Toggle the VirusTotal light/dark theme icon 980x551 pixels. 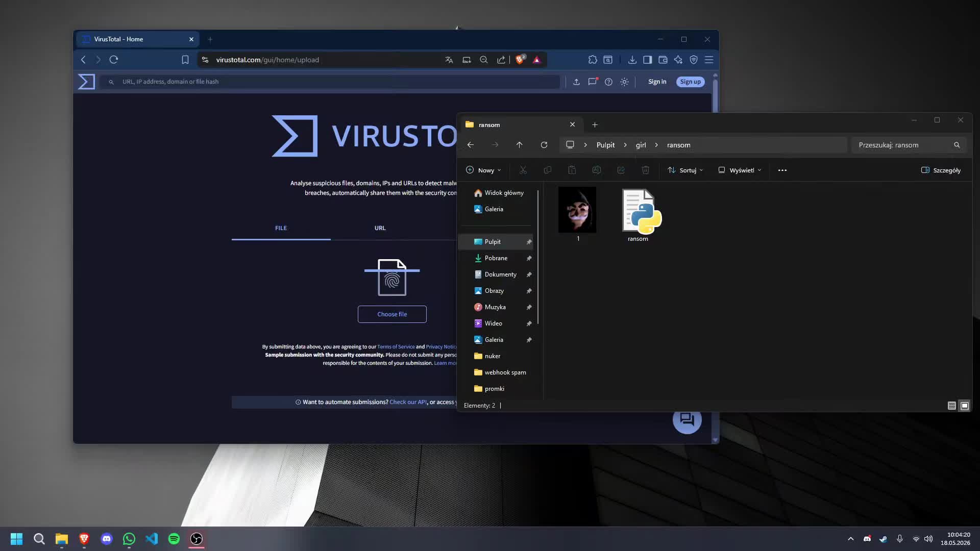pyautogui.click(x=624, y=82)
